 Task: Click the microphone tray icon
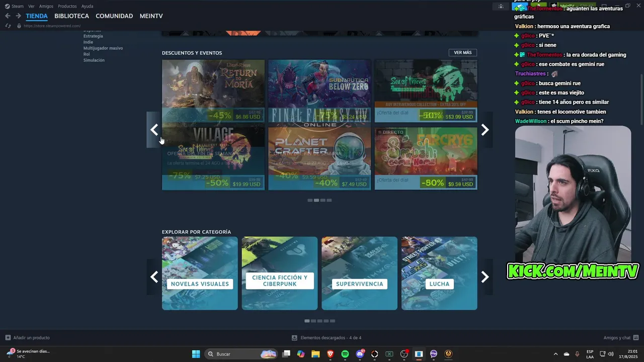[x=577, y=354]
